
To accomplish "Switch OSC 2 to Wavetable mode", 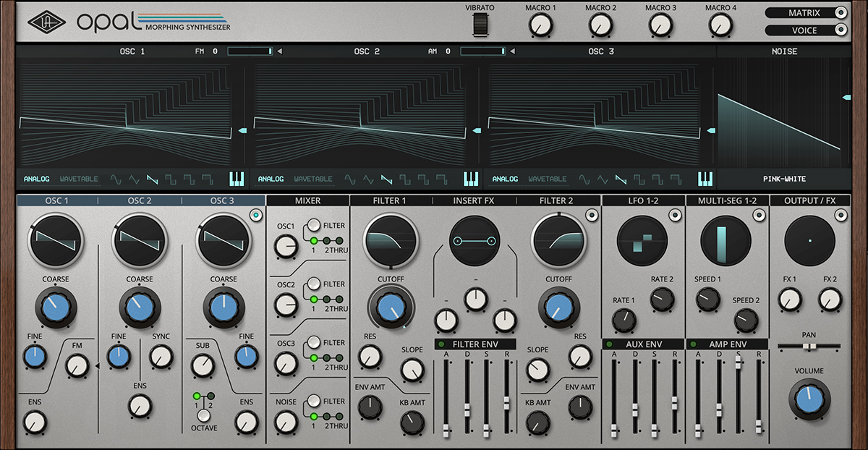I will (x=313, y=179).
